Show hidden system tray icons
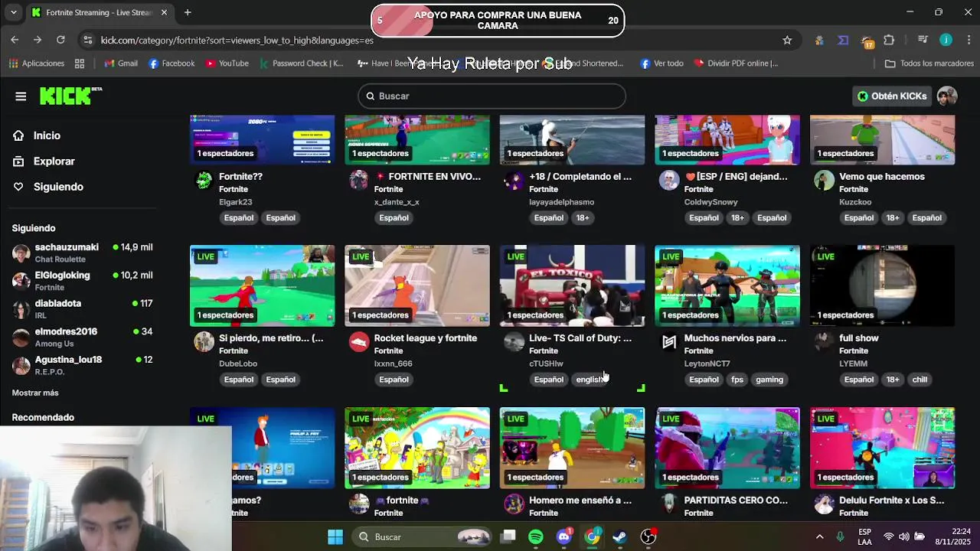The width and height of the screenshot is (980, 551). click(x=819, y=536)
